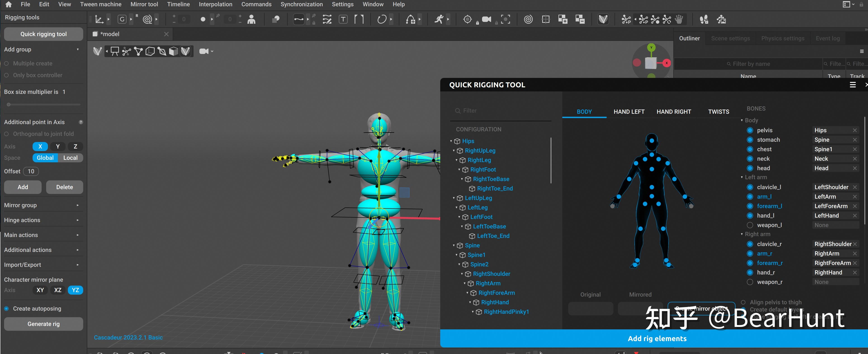Open Quick Rigging Tool hamburger menu
Screen dimensions: 868x354
852,85
